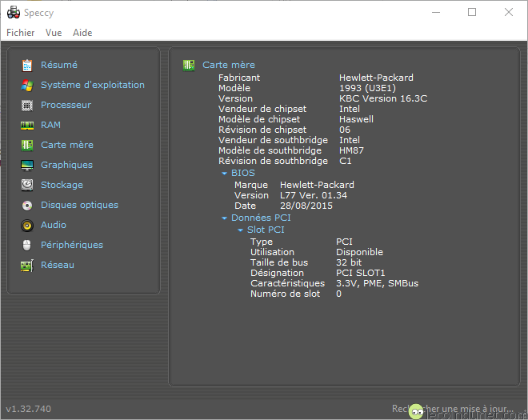The height and width of the screenshot is (420, 528).
Task: Click the Disques optiques disc icon
Action: click(x=27, y=205)
